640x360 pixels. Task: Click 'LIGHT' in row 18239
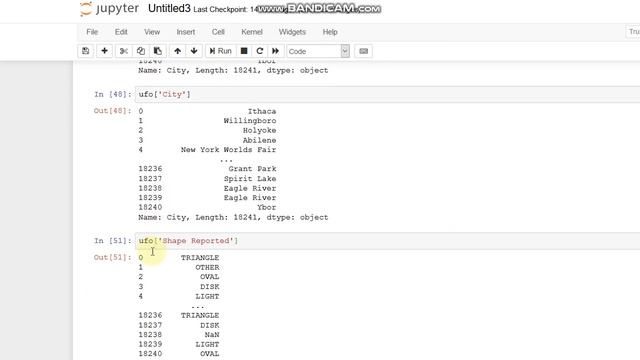pyautogui.click(x=207, y=344)
